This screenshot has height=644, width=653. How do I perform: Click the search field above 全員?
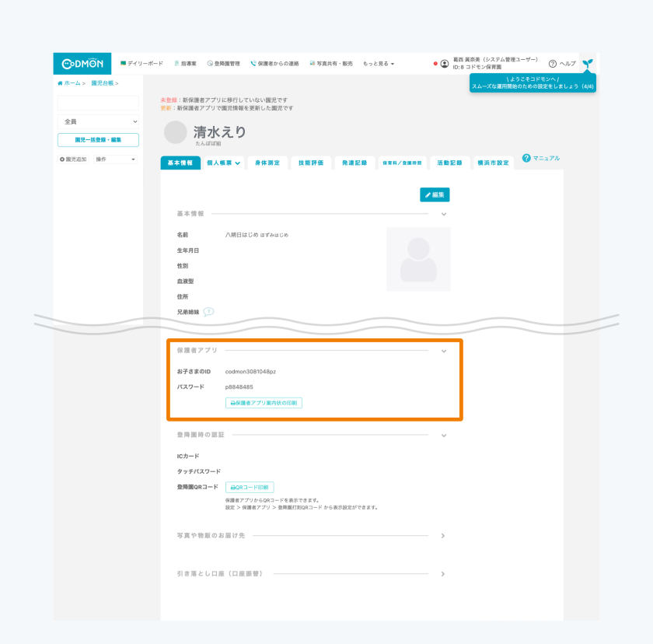[x=98, y=103]
